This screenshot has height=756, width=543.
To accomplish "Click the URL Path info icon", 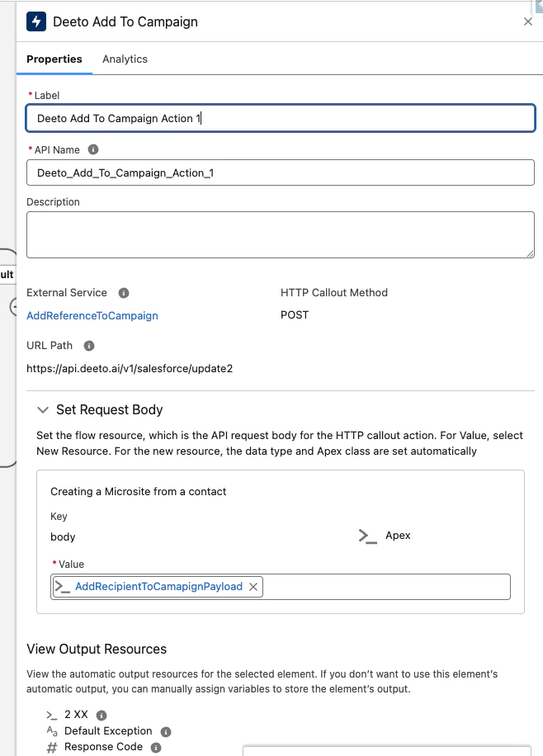I will [x=89, y=346].
